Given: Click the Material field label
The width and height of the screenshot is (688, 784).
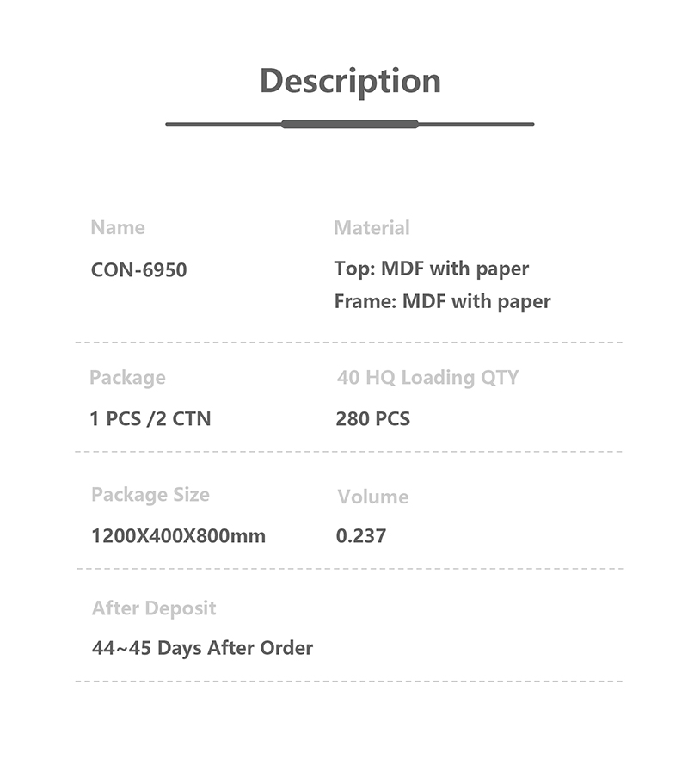Looking at the screenshot, I should coord(372,228).
